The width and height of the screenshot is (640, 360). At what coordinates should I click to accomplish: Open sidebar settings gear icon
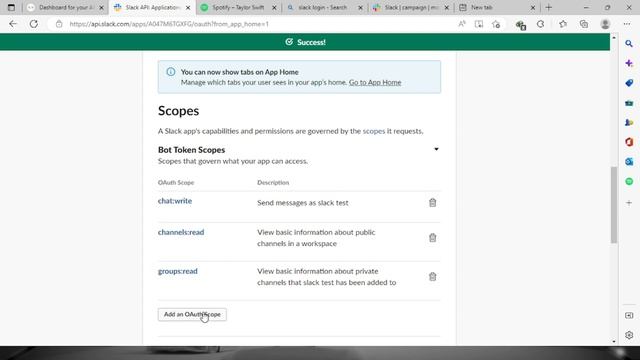click(x=629, y=335)
